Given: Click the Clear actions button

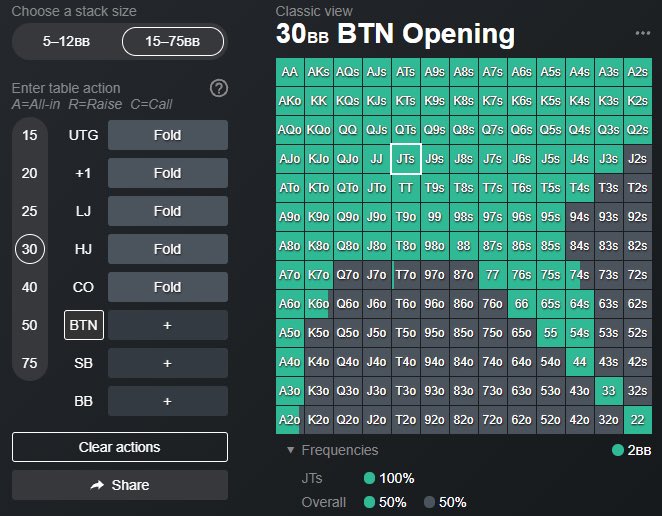Looking at the screenshot, I should point(120,447).
